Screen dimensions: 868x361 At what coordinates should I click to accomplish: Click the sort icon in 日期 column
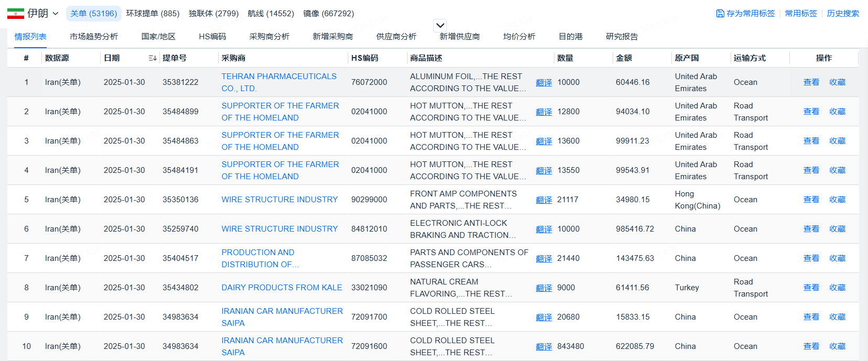pos(152,58)
